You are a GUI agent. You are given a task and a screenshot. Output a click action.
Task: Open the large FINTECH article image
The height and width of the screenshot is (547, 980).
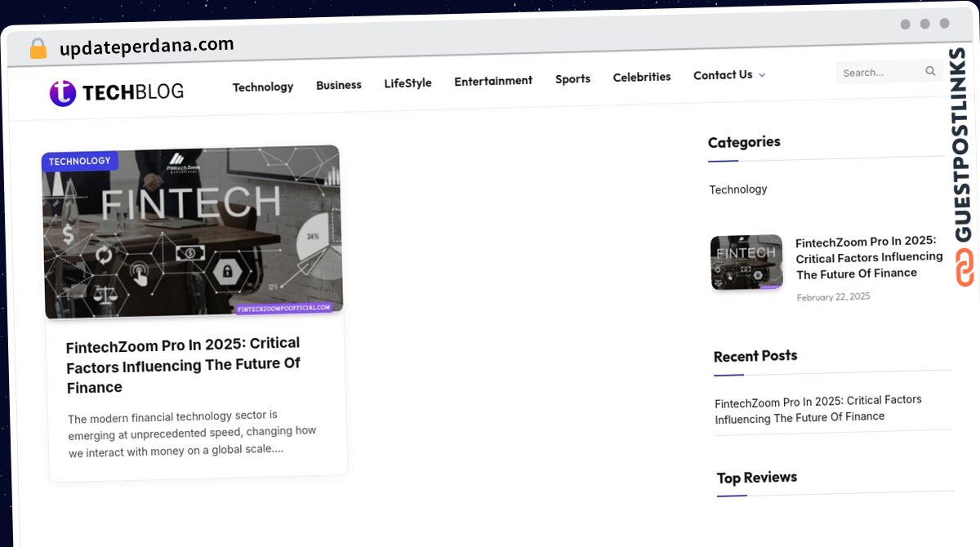click(194, 232)
